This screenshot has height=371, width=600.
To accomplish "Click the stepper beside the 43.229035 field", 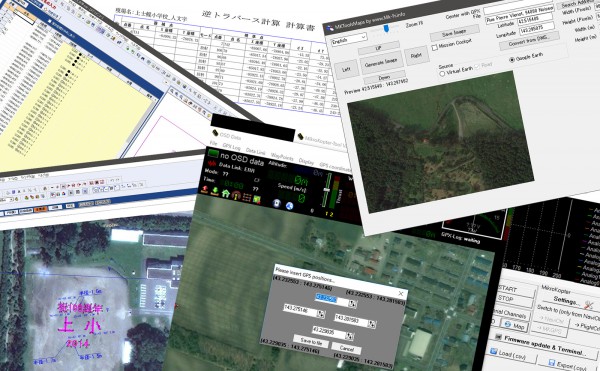I will 349,336.
